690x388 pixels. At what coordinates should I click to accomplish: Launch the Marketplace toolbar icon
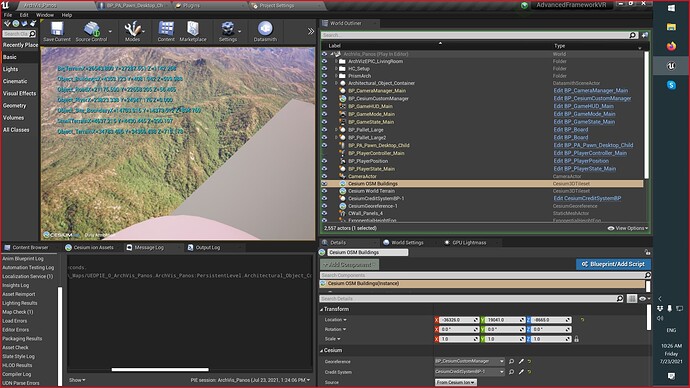(193, 31)
